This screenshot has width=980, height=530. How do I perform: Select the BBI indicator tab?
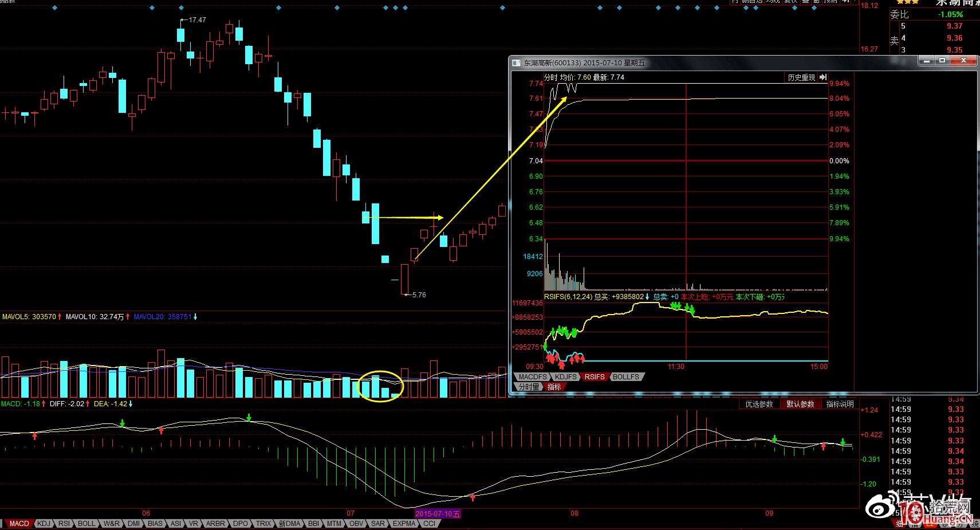[313, 524]
